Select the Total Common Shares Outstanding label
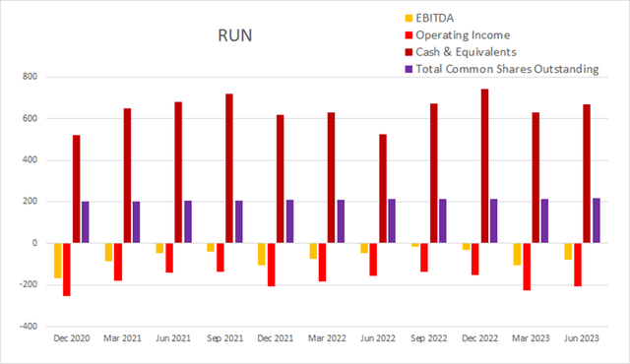The image size is (630, 364). (508, 69)
